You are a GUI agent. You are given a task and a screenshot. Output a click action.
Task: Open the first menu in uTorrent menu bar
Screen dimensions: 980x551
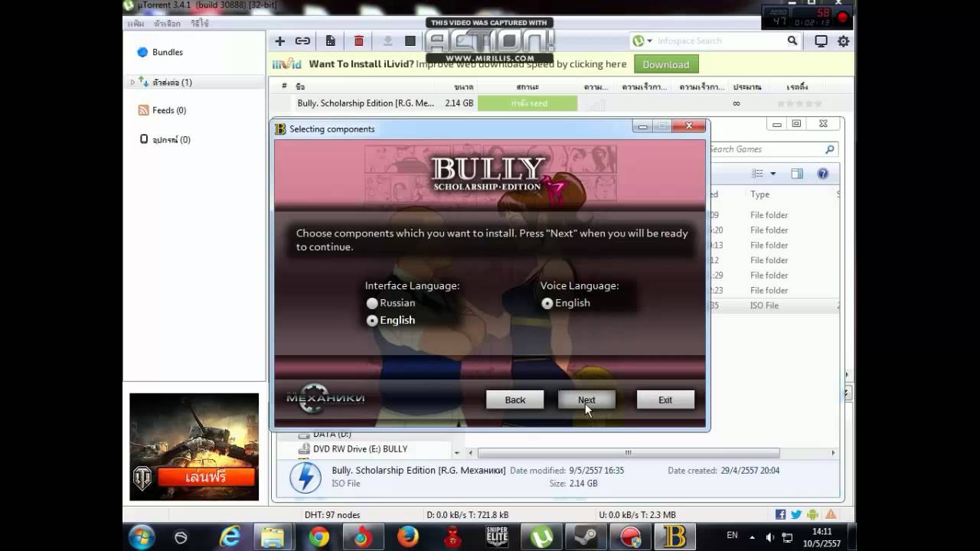[136, 24]
